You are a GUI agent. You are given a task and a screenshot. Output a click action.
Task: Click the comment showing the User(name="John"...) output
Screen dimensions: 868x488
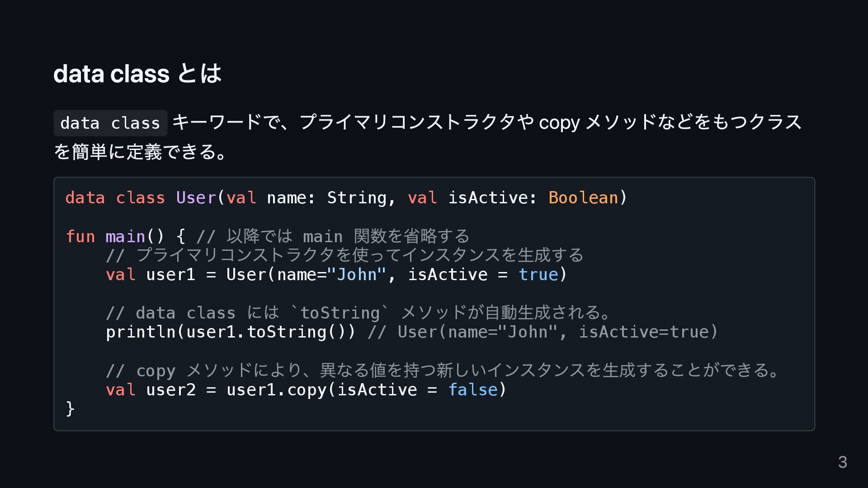click(x=542, y=332)
